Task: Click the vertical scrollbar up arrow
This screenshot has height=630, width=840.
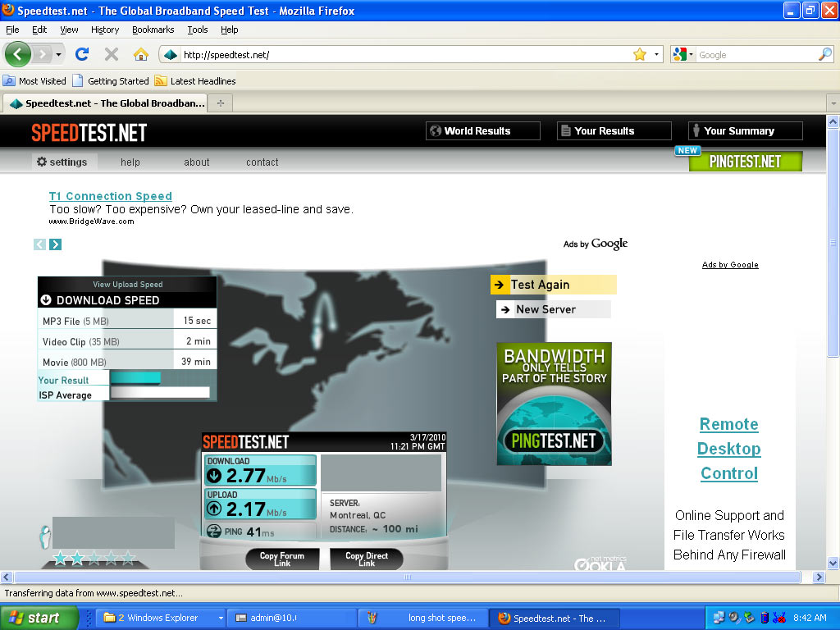Action: click(x=833, y=121)
